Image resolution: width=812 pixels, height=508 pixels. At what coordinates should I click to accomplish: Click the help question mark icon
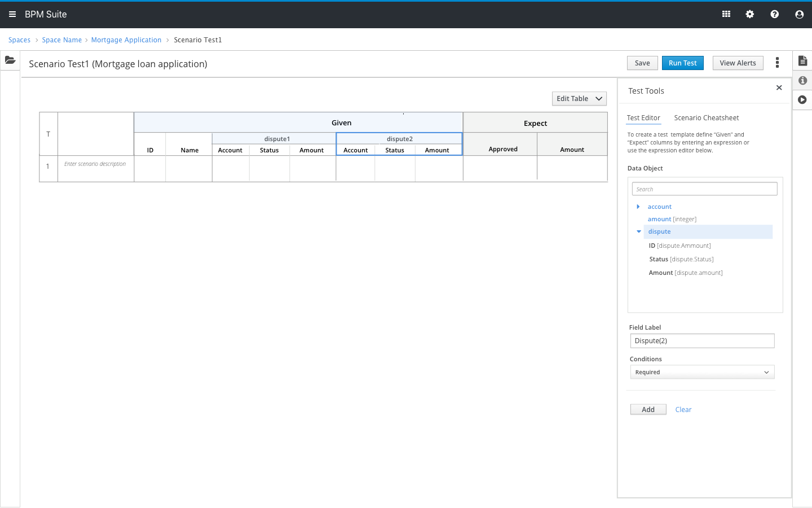coord(775,14)
